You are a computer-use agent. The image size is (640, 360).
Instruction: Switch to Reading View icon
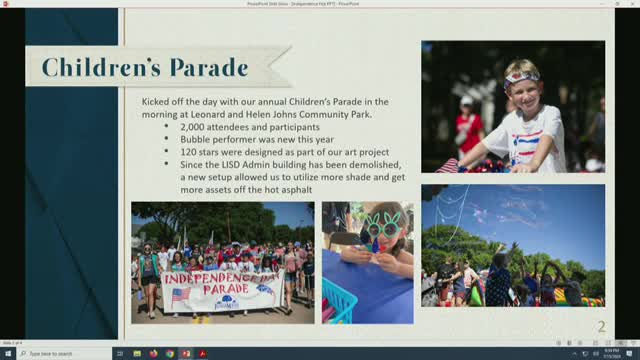[x=621, y=343]
